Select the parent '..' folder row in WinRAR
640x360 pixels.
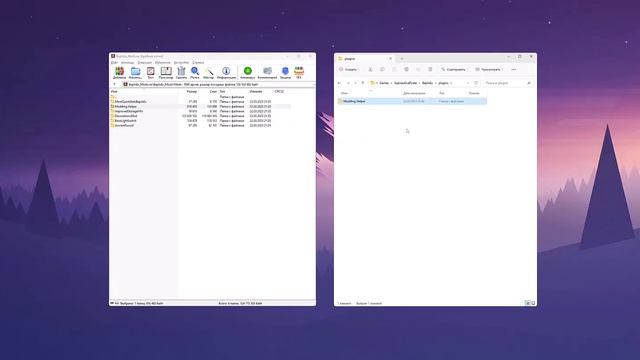click(200, 97)
